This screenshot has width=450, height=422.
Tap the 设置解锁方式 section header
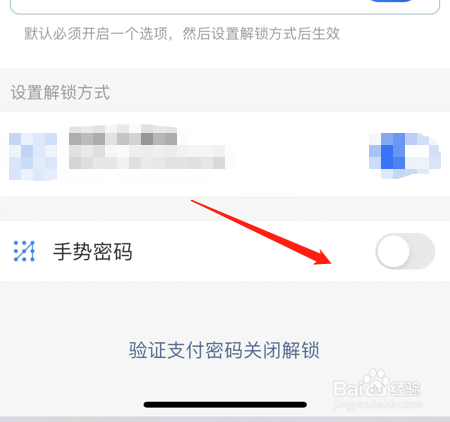pyautogui.click(x=60, y=92)
